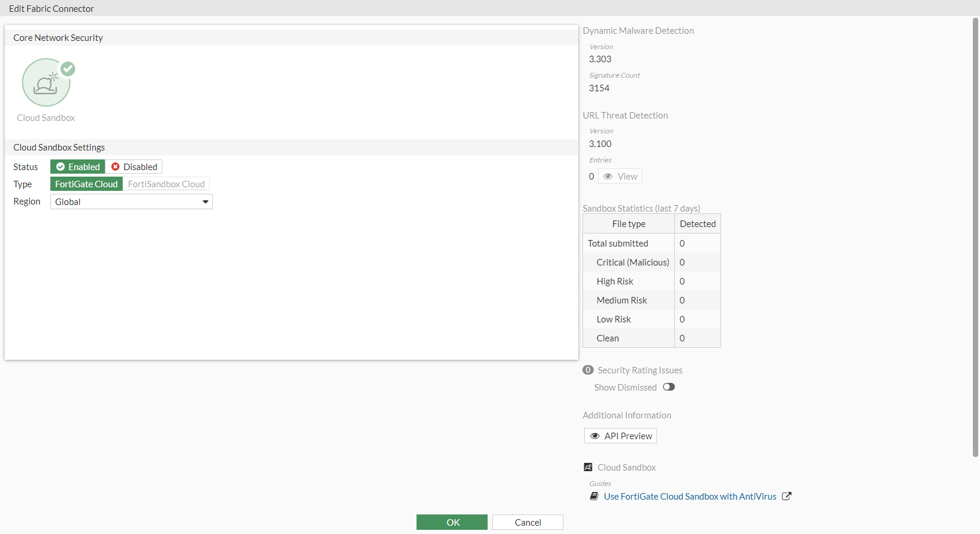This screenshot has height=534, width=980.
Task: Click the Cancel button
Action: [x=527, y=522]
